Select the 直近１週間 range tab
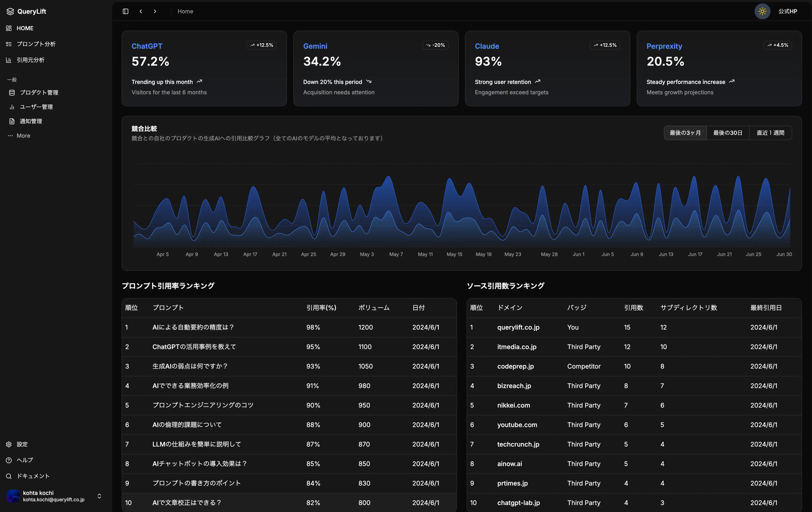Image resolution: width=812 pixels, height=512 pixels. tap(770, 133)
